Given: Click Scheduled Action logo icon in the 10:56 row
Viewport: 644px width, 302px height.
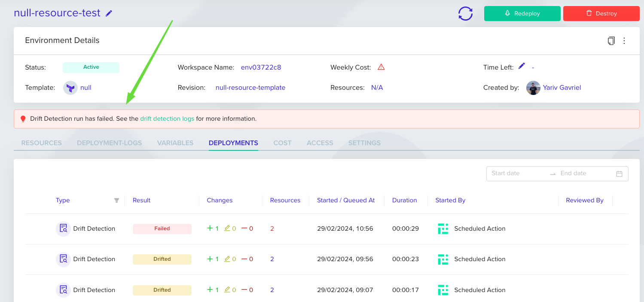Looking at the screenshot, I should [443, 229].
